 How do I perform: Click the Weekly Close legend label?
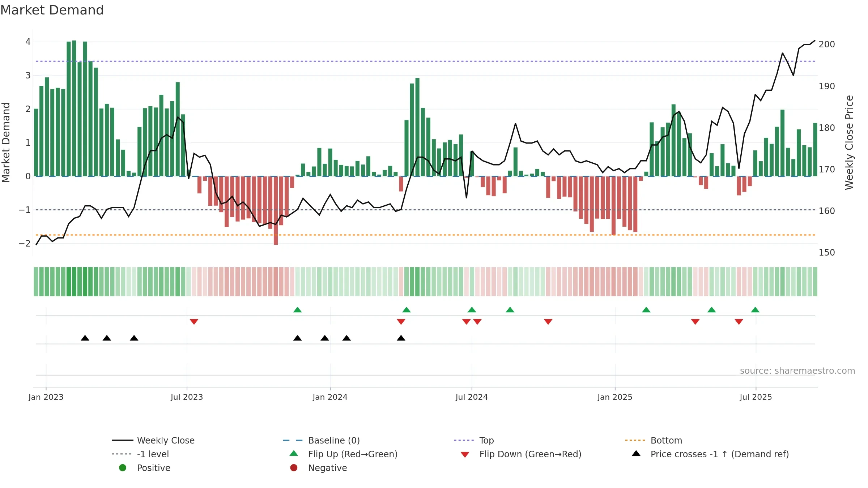pyautogui.click(x=166, y=441)
